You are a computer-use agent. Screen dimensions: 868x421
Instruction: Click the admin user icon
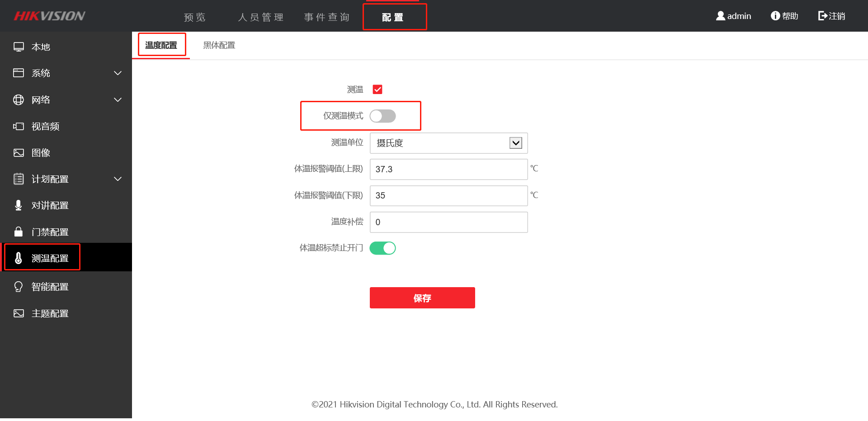click(x=721, y=16)
